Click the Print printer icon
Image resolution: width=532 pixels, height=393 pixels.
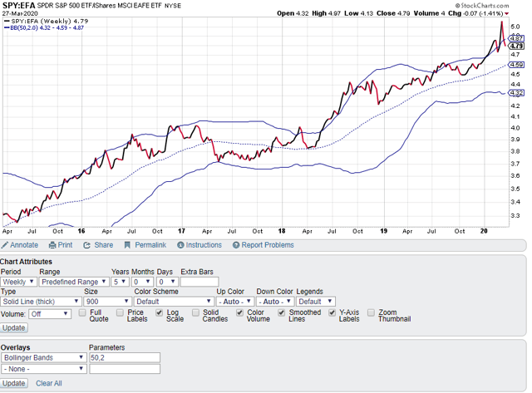pyautogui.click(x=52, y=245)
